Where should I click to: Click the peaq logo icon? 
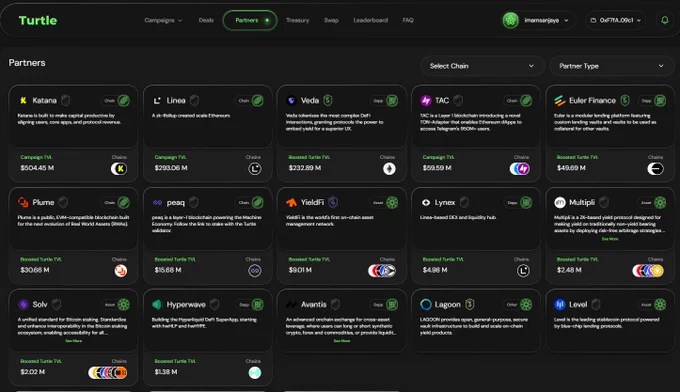point(157,203)
